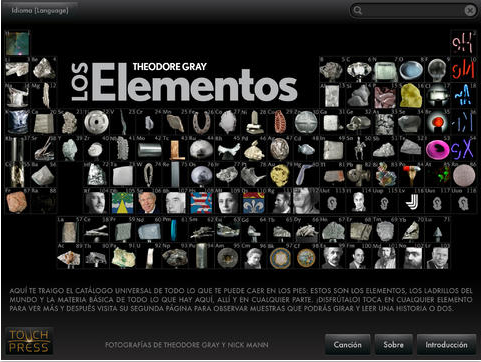Open the Neon (Ne) red glowing tile
This screenshot has height=362, width=481.
point(463,69)
